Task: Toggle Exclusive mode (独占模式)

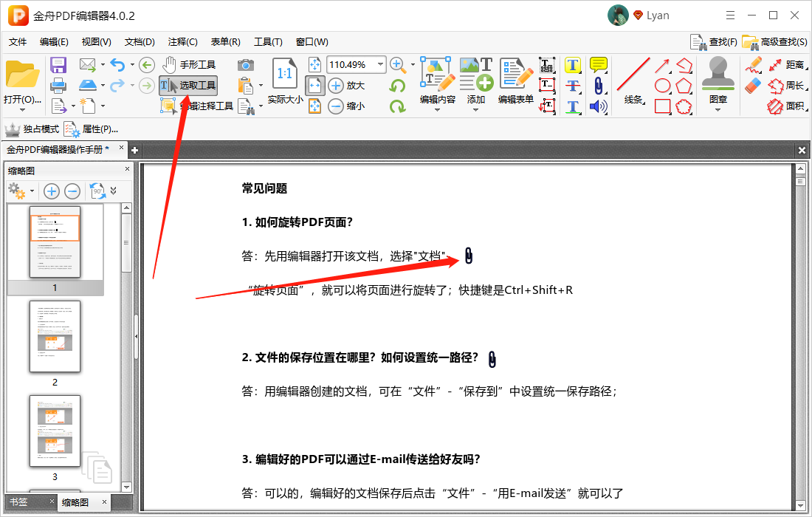Action: [x=32, y=129]
